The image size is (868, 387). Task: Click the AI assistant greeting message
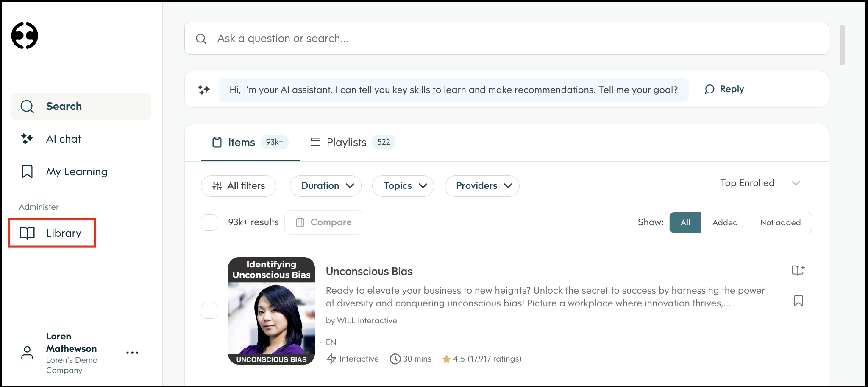tap(453, 90)
